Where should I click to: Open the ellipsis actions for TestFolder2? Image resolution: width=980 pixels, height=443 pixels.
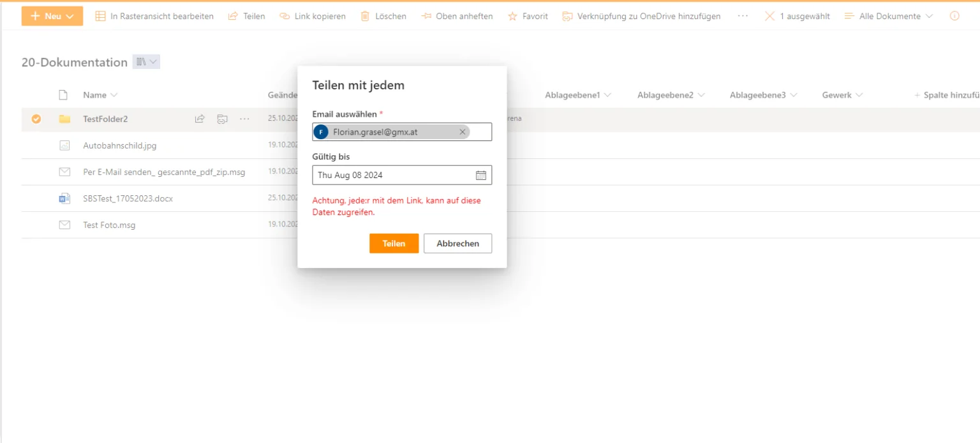coord(243,119)
